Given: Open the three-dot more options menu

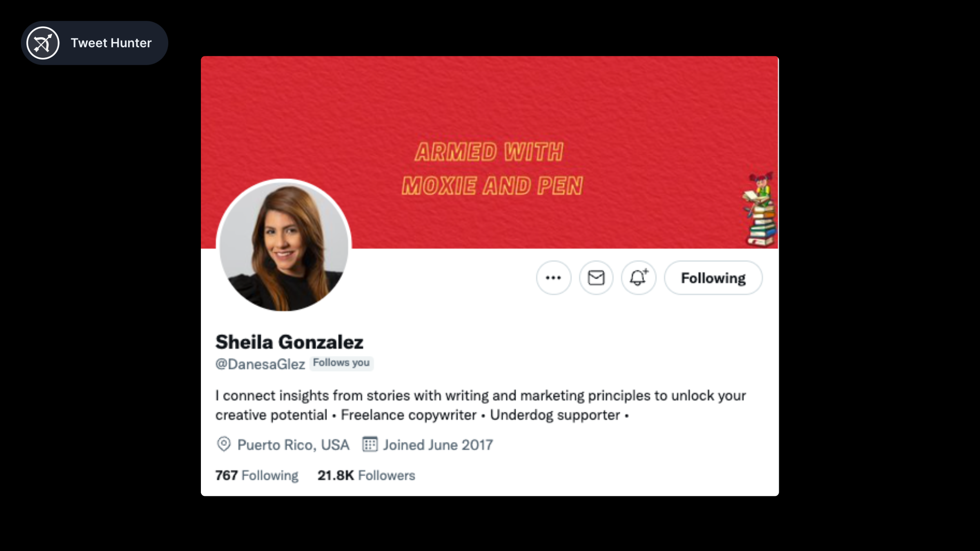Looking at the screenshot, I should coord(553,278).
